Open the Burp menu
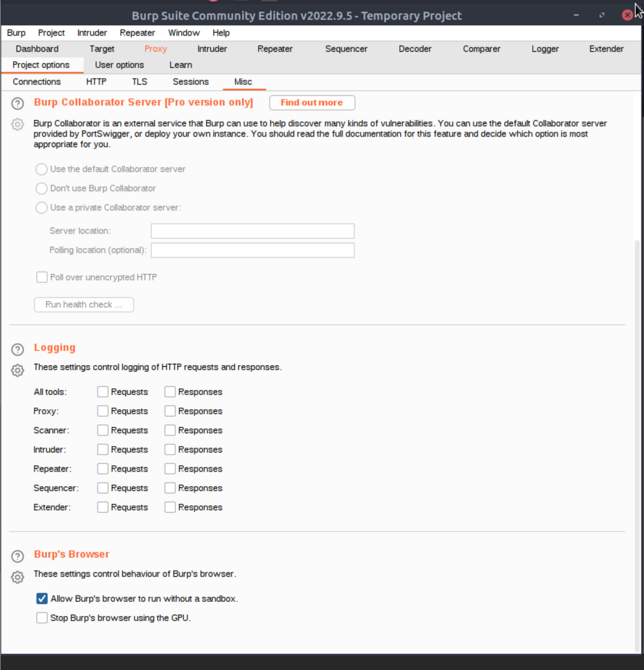The image size is (644, 670). coord(16,32)
